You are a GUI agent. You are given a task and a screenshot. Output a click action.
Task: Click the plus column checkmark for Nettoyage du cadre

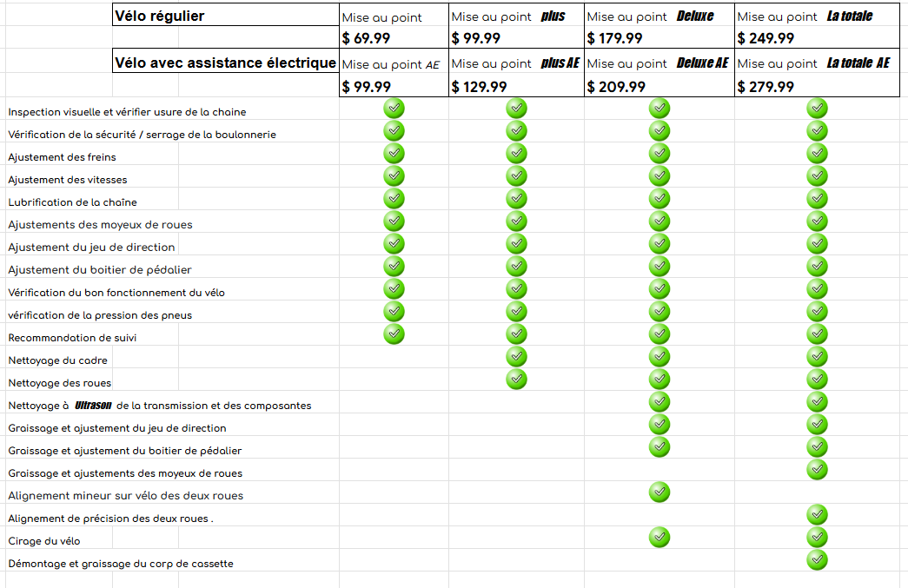click(516, 356)
